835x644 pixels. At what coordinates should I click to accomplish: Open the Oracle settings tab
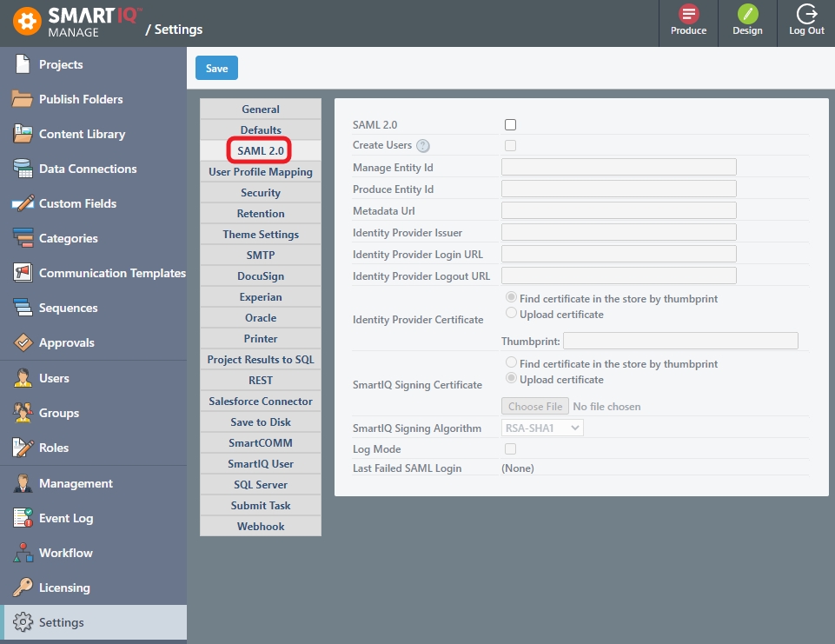[x=261, y=317]
